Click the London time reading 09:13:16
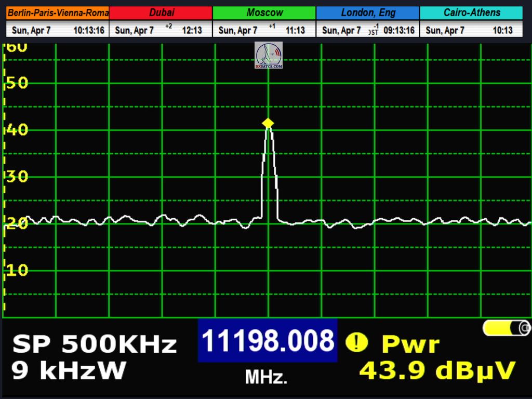 point(398,31)
